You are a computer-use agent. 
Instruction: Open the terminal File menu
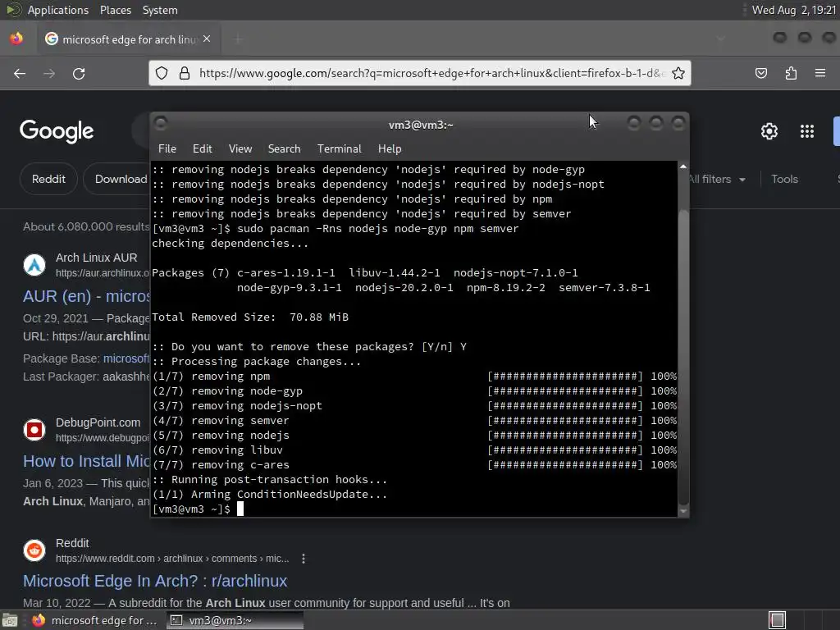point(167,149)
